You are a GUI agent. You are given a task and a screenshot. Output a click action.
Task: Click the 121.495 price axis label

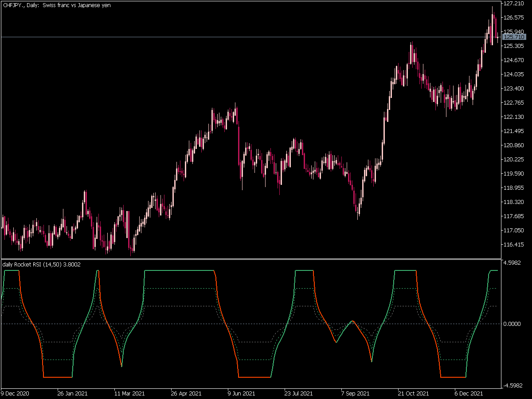[x=514, y=131]
